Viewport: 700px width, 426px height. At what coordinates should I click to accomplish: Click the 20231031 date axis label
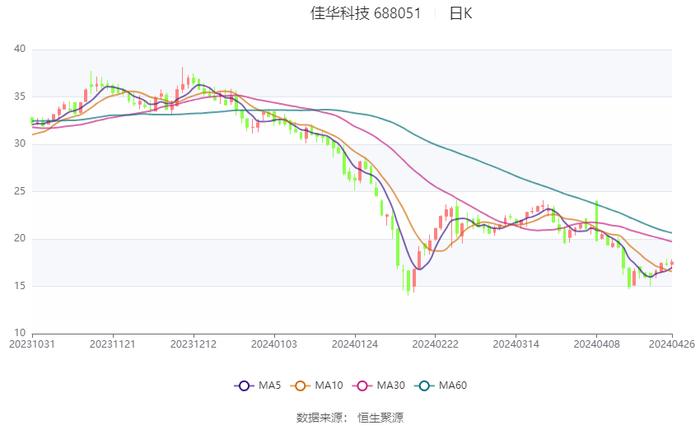tap(32, 344)
